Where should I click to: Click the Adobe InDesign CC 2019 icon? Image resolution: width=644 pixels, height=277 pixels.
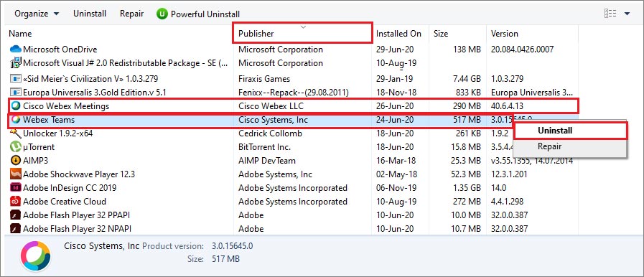click(x=16, y=187)
